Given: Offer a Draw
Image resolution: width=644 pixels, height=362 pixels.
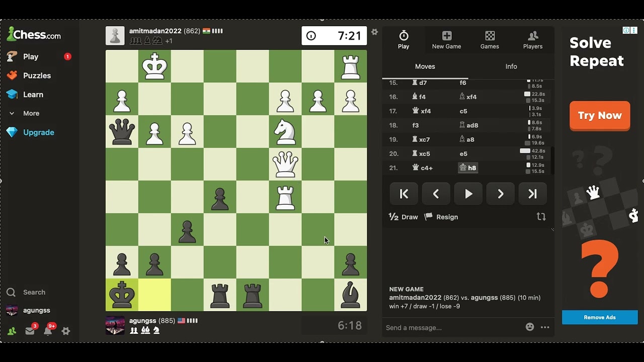Looking at the screenshot, I should click(403, 217).
